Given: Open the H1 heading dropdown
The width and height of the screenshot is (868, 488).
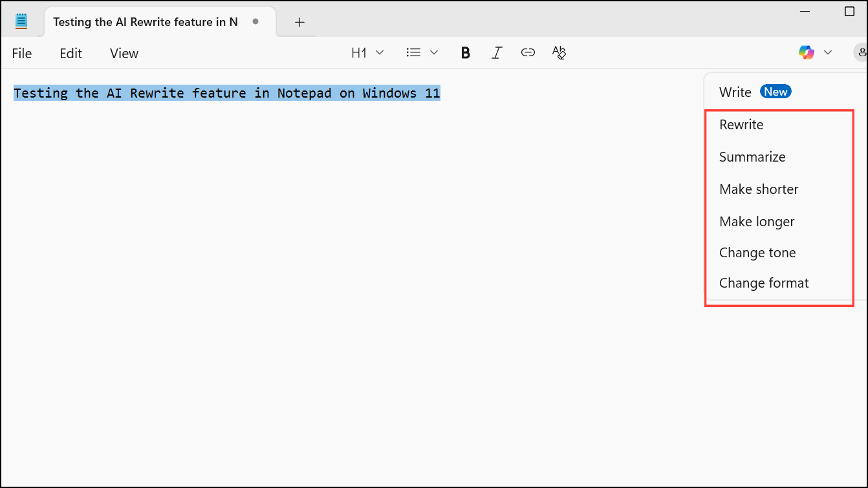Looking at the screenshot, I should pyautogui.click(x=367, y=53).
